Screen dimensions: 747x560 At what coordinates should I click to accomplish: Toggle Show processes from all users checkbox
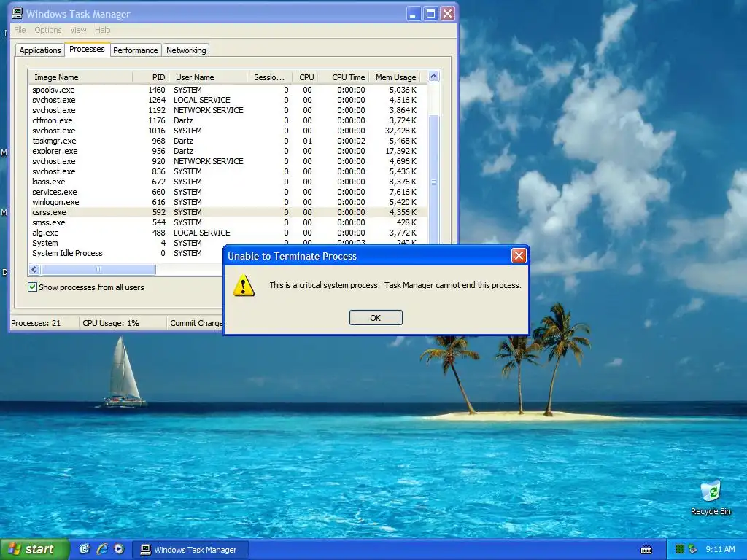point(32,287)
